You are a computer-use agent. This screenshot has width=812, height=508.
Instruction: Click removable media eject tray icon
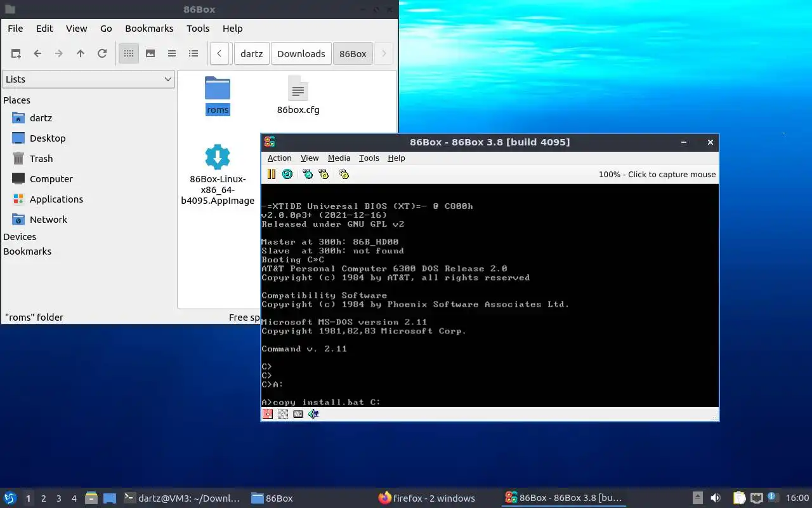pos(697,498)
